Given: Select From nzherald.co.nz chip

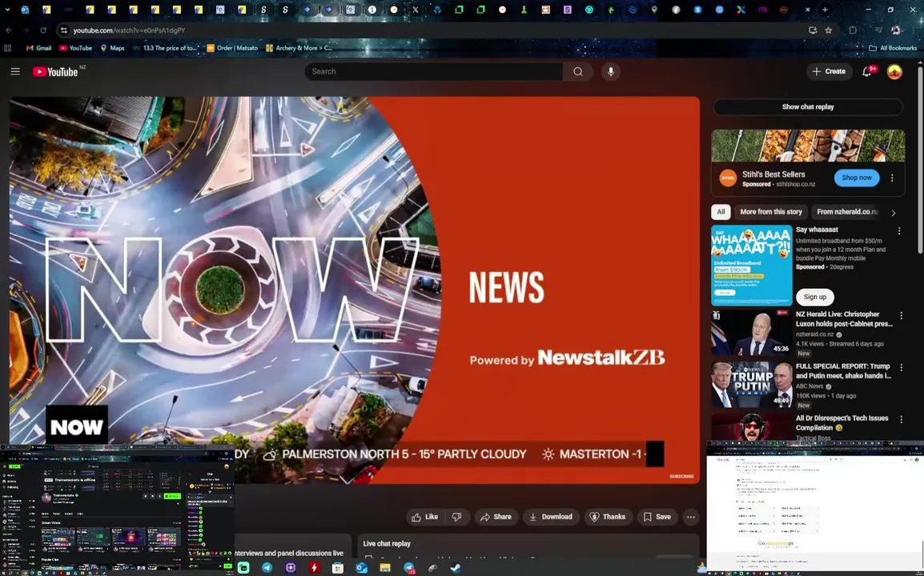Looking at the screenshot, I should (x=847, y=211).
